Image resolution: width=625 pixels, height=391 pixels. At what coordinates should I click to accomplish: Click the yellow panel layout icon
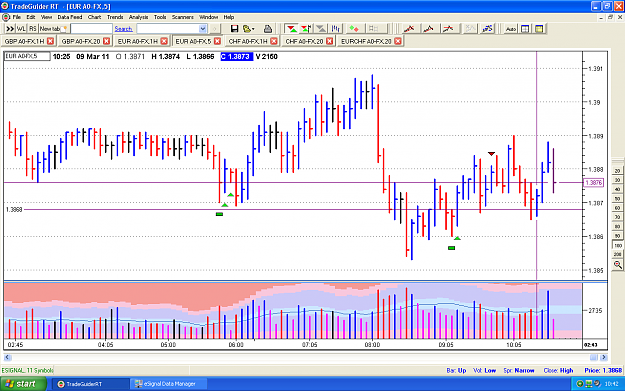coord(539,29)
